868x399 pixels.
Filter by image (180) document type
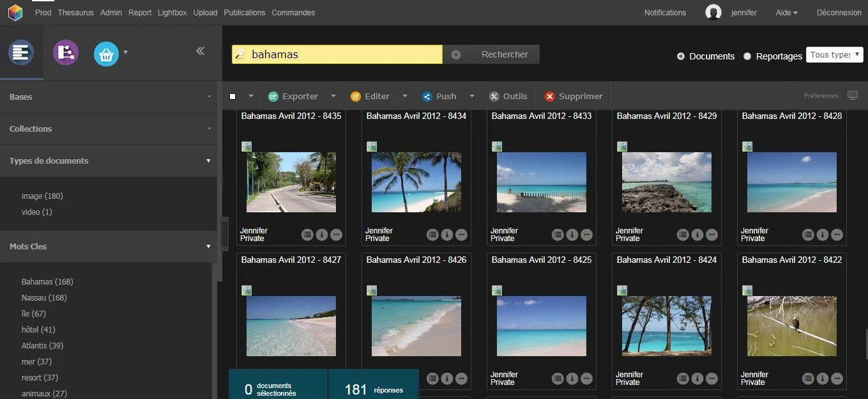click(42, 196)
